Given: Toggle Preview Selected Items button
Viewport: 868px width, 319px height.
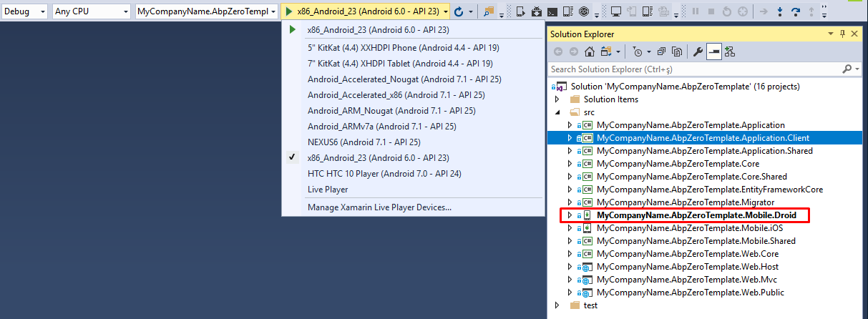Looking at the screenshot, I should click(714, 52).
